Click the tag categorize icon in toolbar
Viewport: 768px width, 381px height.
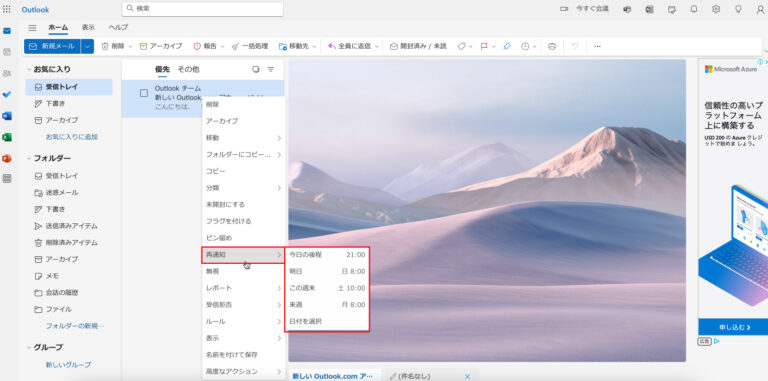click(461, 46)
